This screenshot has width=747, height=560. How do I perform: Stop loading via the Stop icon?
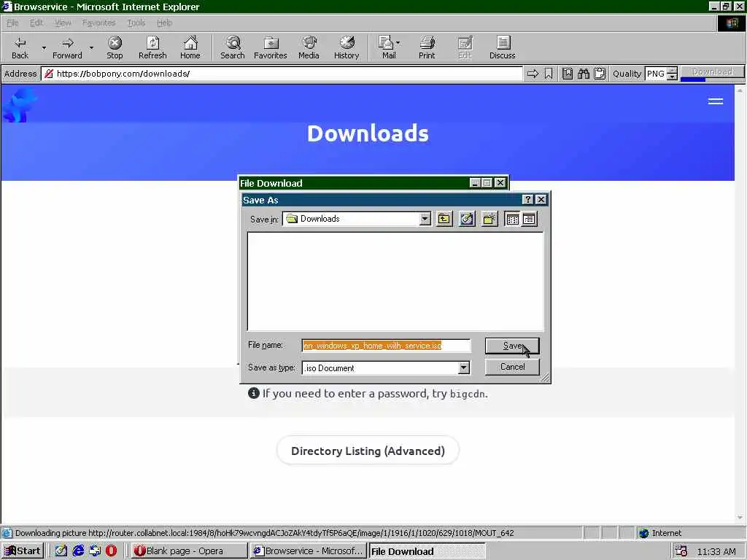coord(115,47)
